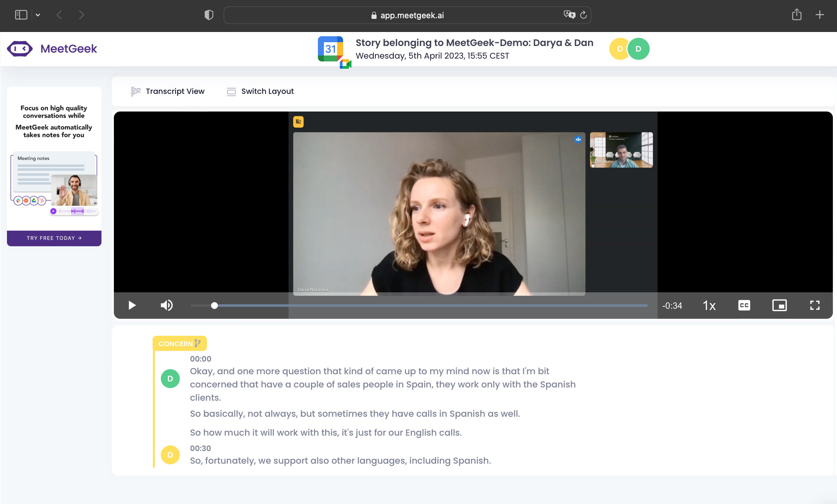Click green D participant avatar in header
The image size is (837, 504).
(x=639, y=49)
